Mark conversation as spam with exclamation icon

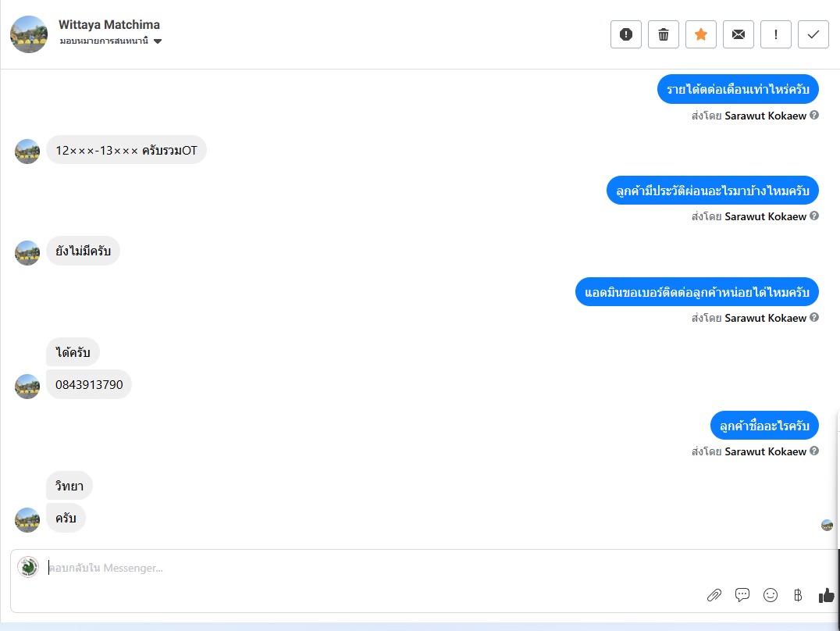tap(626, 34)
